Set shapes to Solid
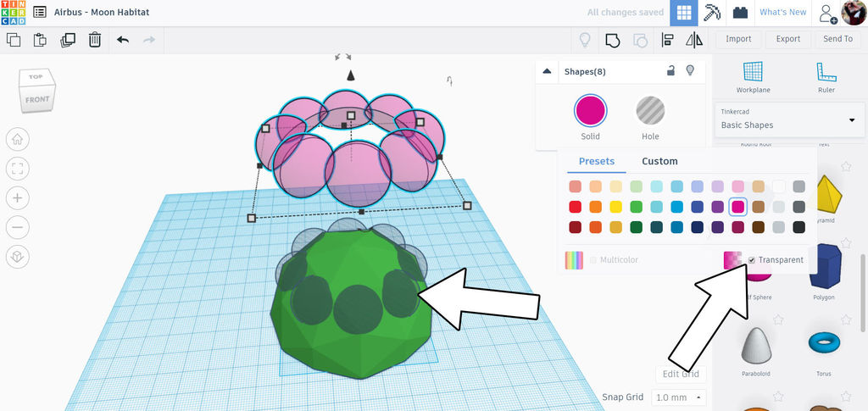 (590, 111)
